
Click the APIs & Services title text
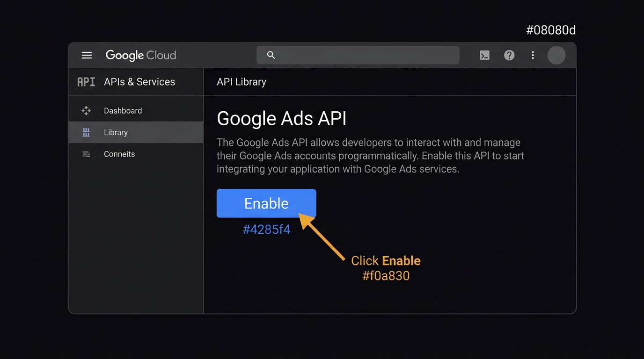139,81
